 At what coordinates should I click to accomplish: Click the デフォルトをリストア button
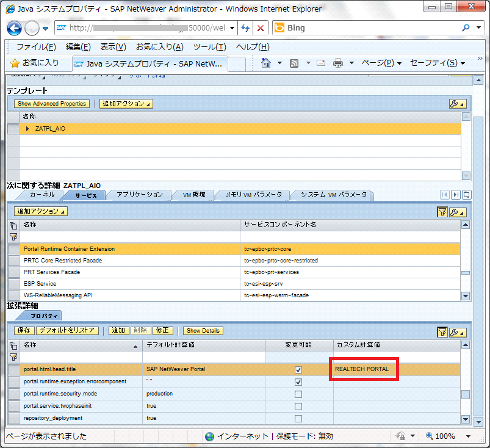[x=68, y=330]
